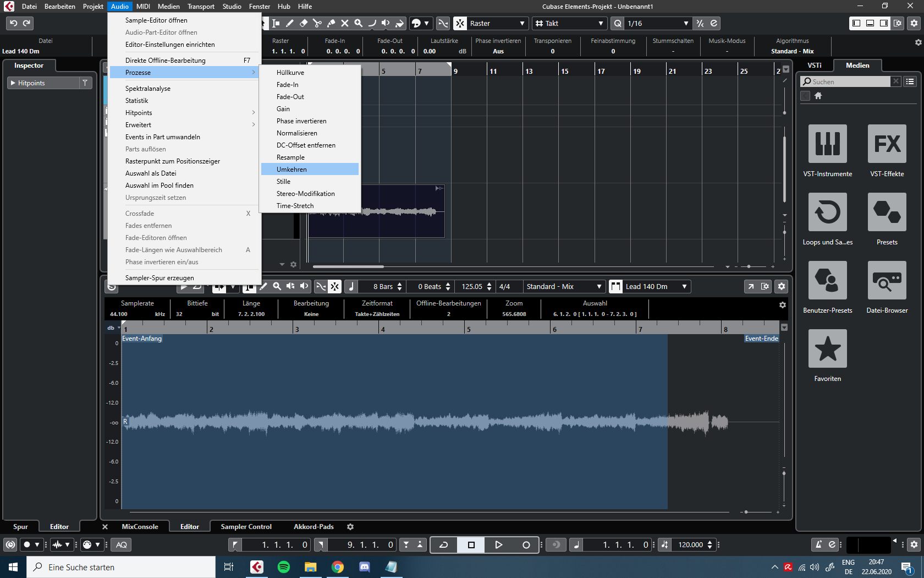Click the Redo arrow icon

click(x=26, y=23)
